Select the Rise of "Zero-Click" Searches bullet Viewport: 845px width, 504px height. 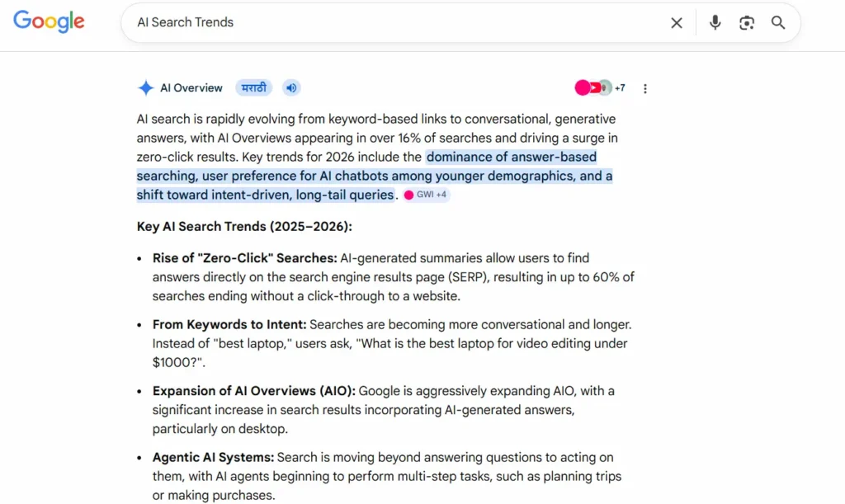click(x=244, y=258)
